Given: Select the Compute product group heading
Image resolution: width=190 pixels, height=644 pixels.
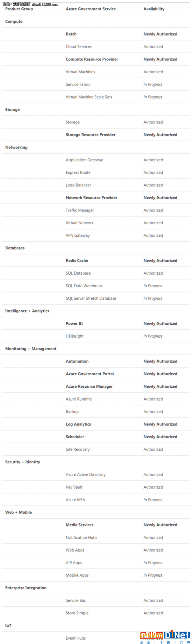Looking at the screenshot, I should (x=14, y=22).
